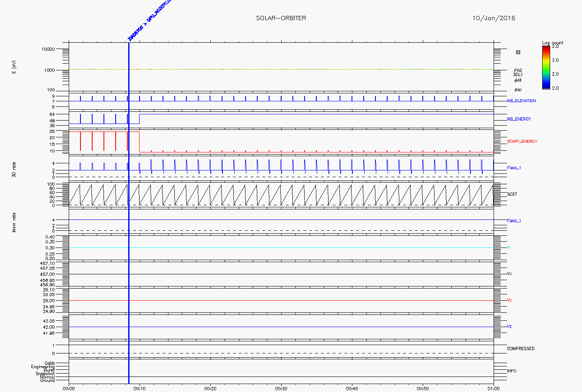Image resolution: width=582 pixels, height=392 pixels.
Task: Click the 10000 energy axis tick label
Action: tap(48, 49)
